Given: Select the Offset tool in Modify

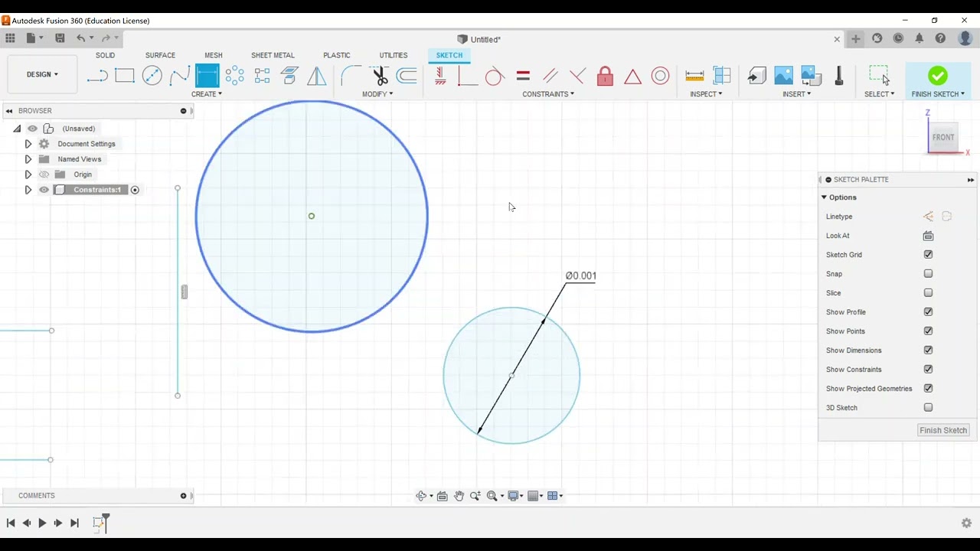Looking at the screenshot, I should point(407,76).
